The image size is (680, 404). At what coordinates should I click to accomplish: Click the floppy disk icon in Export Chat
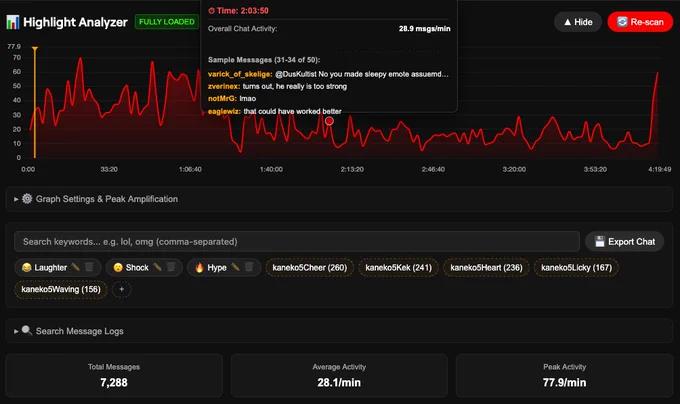tap(599, 241)
